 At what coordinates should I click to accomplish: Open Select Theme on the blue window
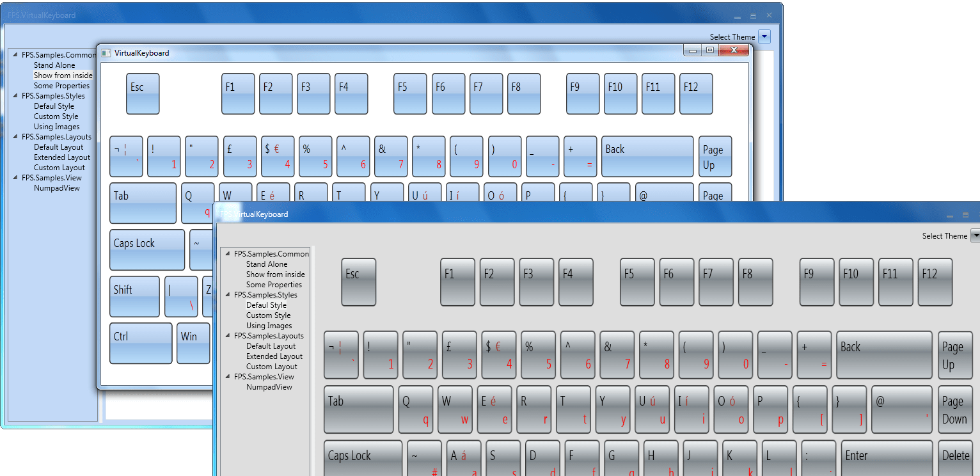[x=766, y=36]
